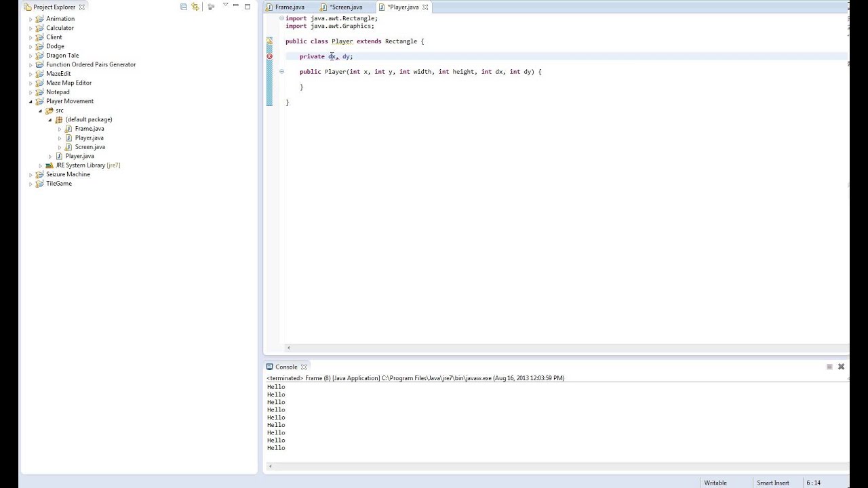Click the class icon next to Frame.java
Screen dimensions: 868x488
tap(68, 128)
